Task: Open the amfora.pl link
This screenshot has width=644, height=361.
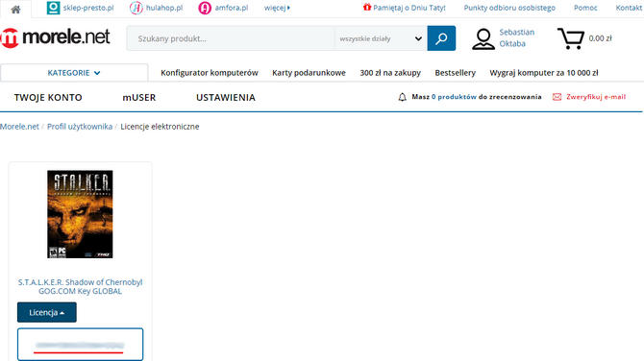Action: (x=232, y=8)
